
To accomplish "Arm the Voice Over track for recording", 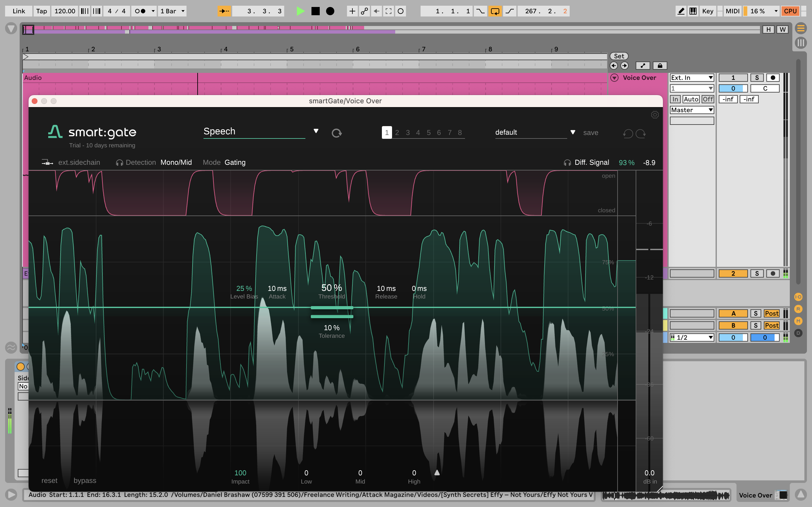I will pos(773,78).
